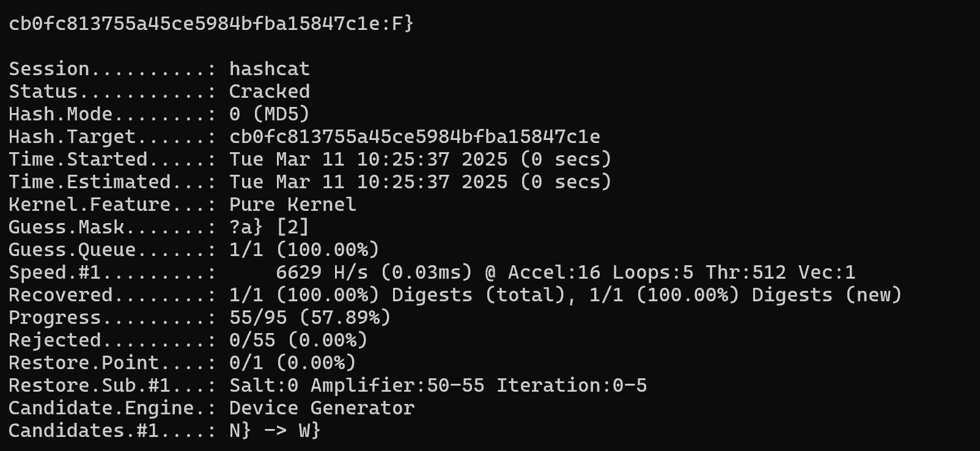Image resolution: width=980 pixels, height=451 pixels.
Task: Click "Amplifier:50-55" in the Restore.Sub line
Action: coord(397,386)
